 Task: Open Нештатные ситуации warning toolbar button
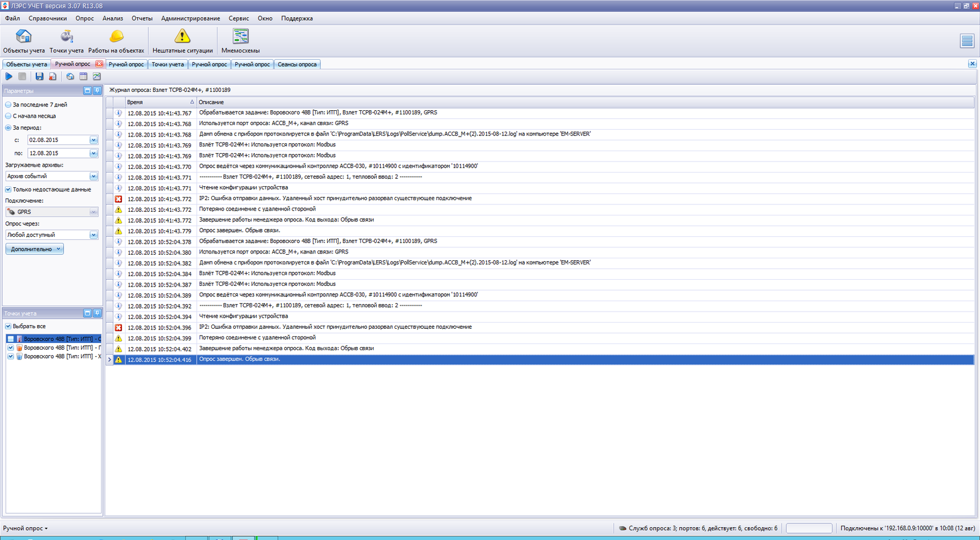point(183,42)
